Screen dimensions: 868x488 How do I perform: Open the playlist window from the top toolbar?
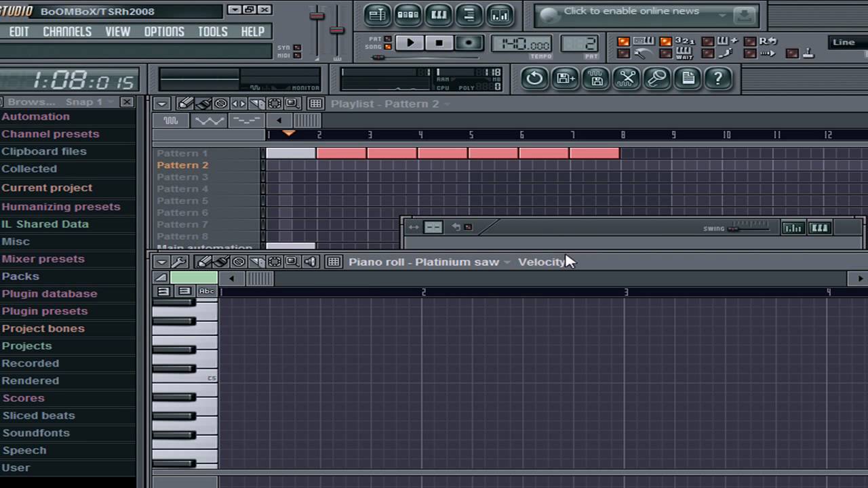coord(377,14)
